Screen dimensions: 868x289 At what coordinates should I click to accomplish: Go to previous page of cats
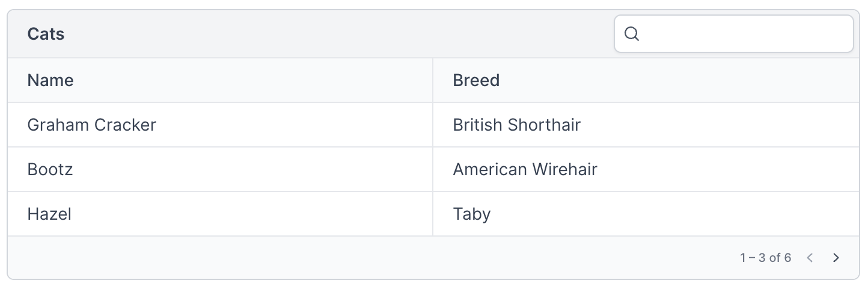click(810, 258)
